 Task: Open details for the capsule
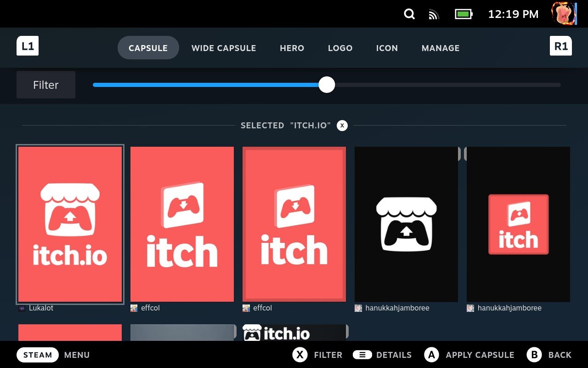[x=363, y=355]
